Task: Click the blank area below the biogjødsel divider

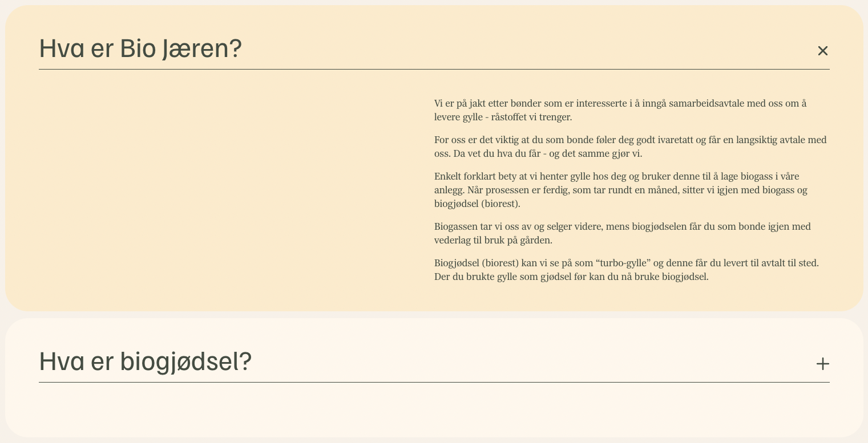Action: tap(434, 411)
